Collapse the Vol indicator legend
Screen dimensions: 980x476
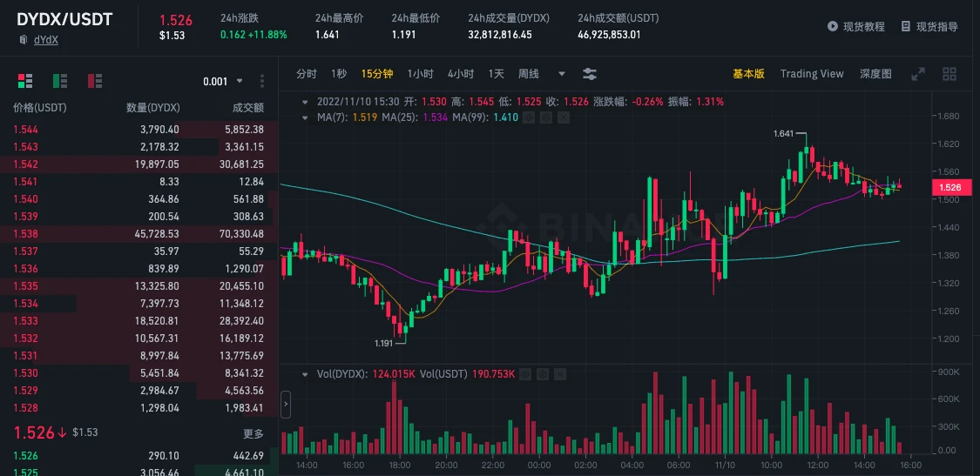pyautogui.click(x=305, y=374)
